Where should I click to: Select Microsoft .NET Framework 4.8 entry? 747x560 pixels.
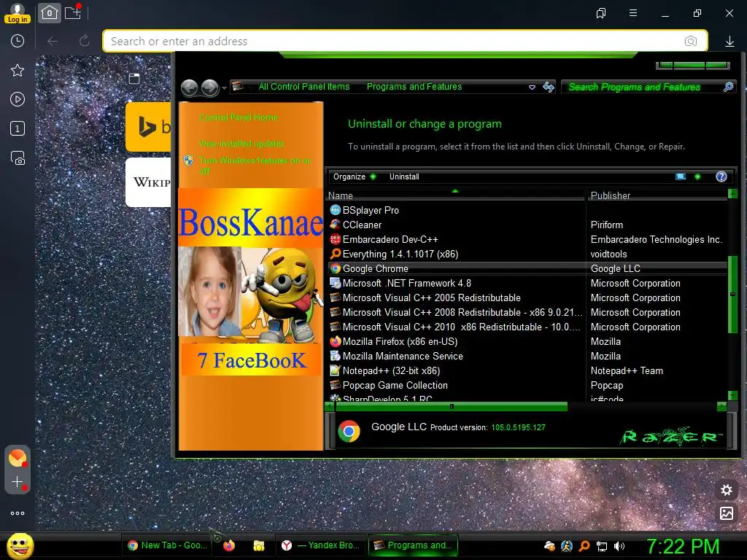coord(407,283)
